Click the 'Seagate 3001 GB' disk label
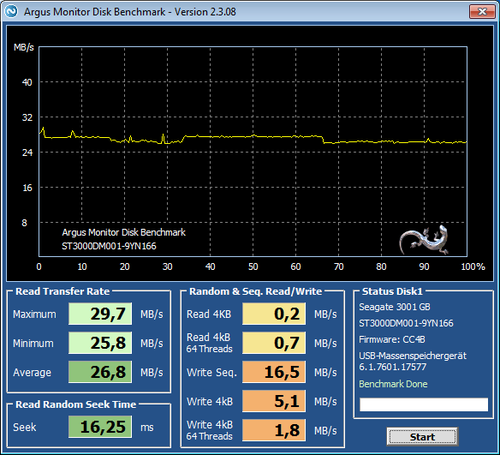500x455 pixels. click(394, 307)
